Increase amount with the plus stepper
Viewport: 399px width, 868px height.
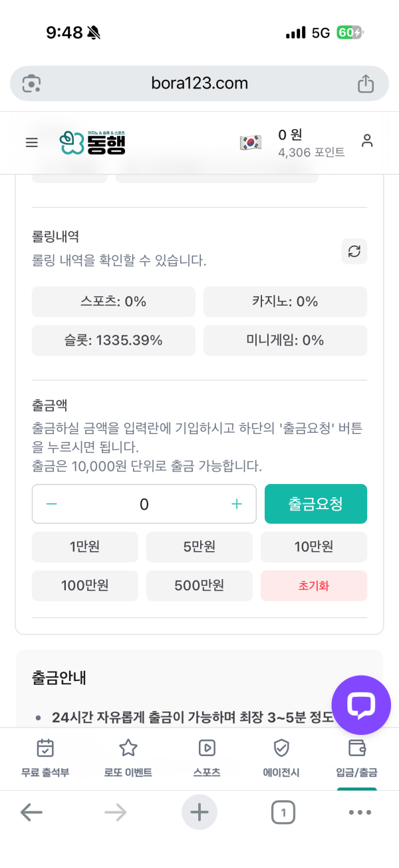pyautogui.click(x=236, y=504)
